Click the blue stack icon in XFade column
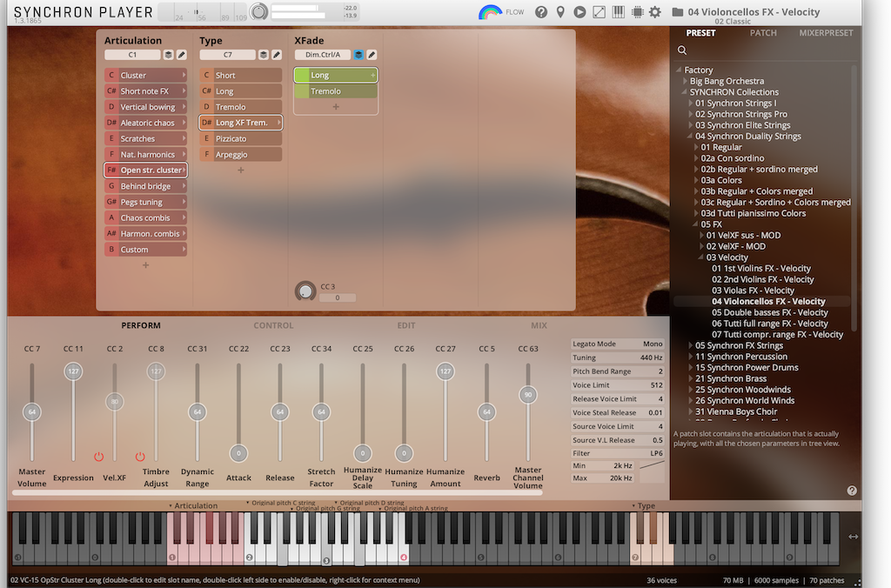The height and width of the screenshot is (588, 891). (x=358, y=55)
